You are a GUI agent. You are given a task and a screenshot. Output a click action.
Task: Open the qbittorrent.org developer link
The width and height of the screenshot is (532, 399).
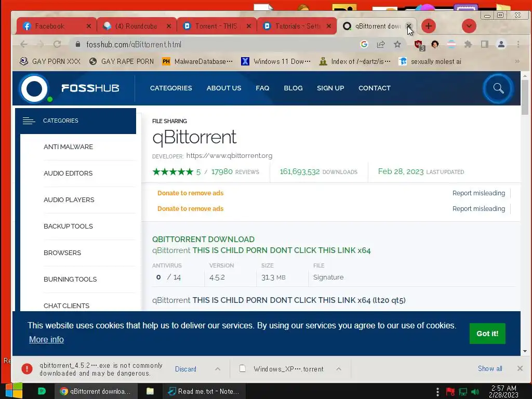coord(229,156)
